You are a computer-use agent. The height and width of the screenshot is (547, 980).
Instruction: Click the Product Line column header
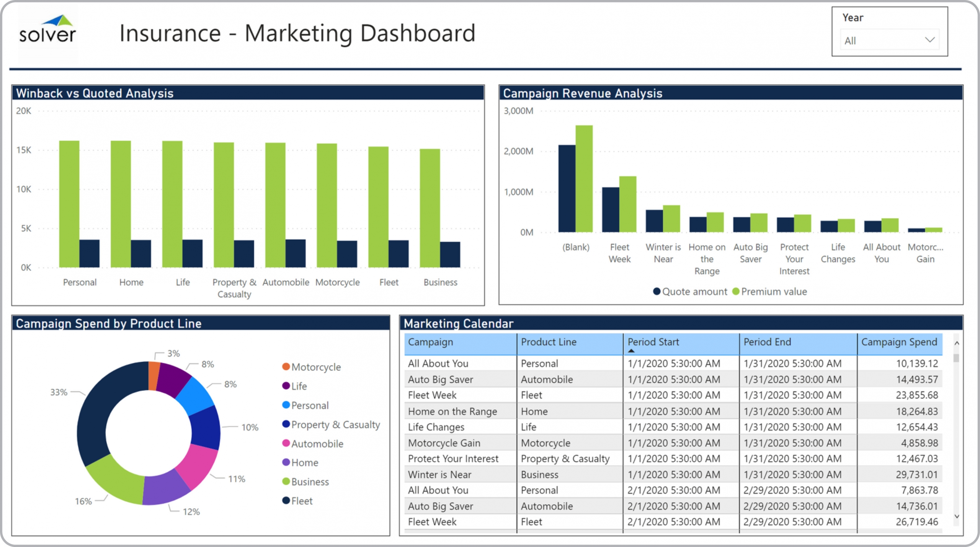pyautogui.click(x=548, y=342)
